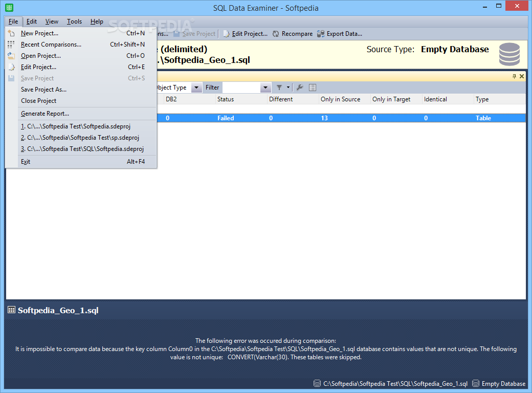
Task: Click the Open Project folder icon
Action: coord(11,56)
